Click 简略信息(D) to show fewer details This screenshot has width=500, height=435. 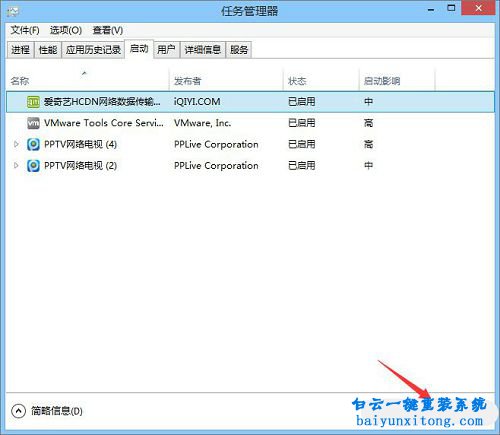(57, 411)
